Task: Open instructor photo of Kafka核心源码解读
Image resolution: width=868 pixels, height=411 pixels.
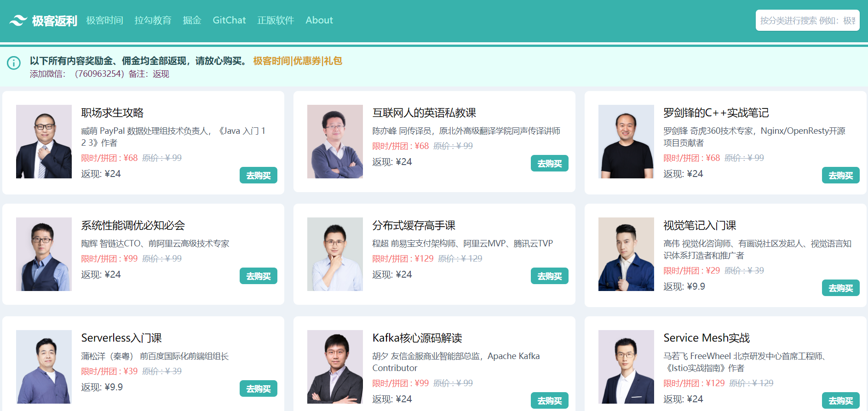Action: [x=335, y=367]
